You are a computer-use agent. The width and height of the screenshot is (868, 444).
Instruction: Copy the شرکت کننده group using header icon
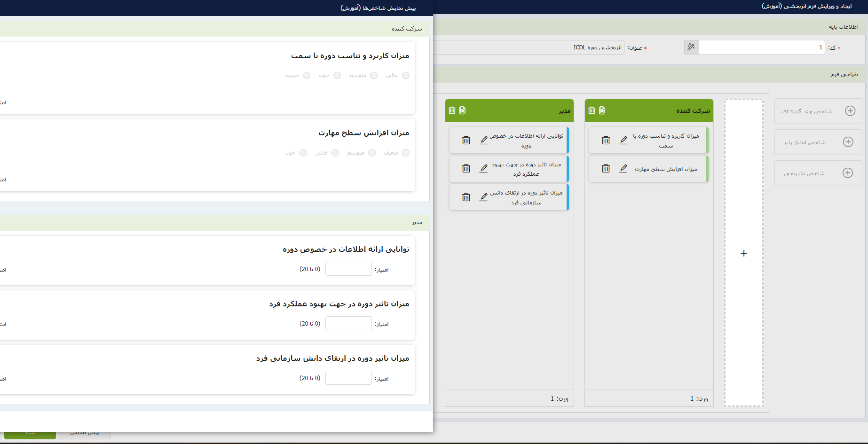click(602, 110)
